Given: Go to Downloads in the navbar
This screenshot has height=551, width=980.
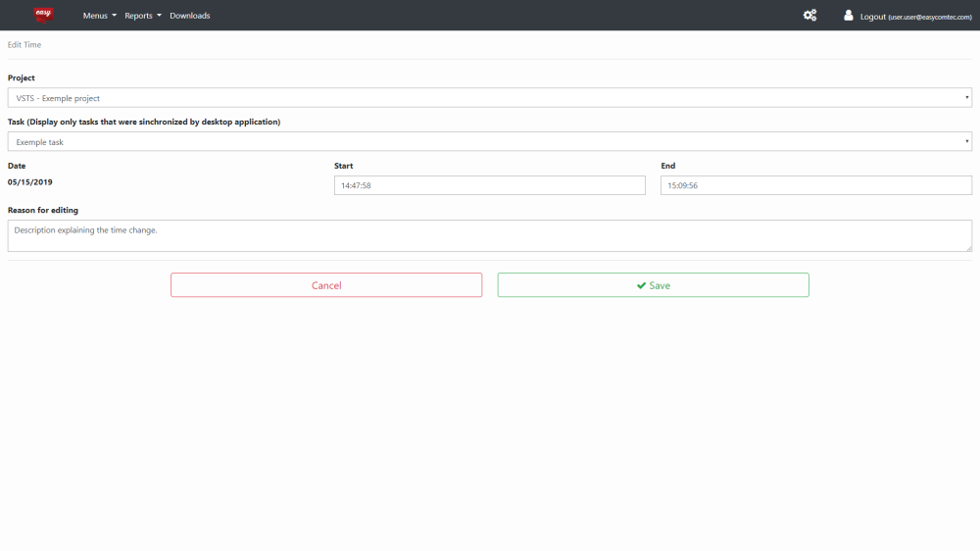Looking at the screenshot, I should tap(190, 16).
